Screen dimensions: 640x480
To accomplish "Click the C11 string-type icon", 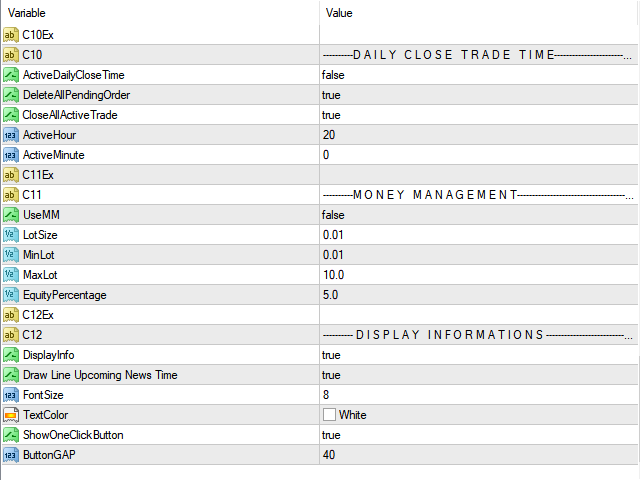I will click(11, 195).
